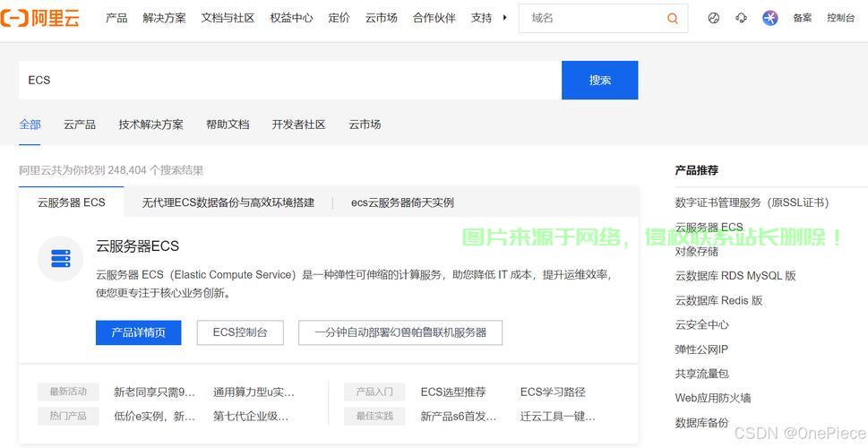
Task: Switch to the 技术解决方案 tab
Action: click(x=150, y=125)
